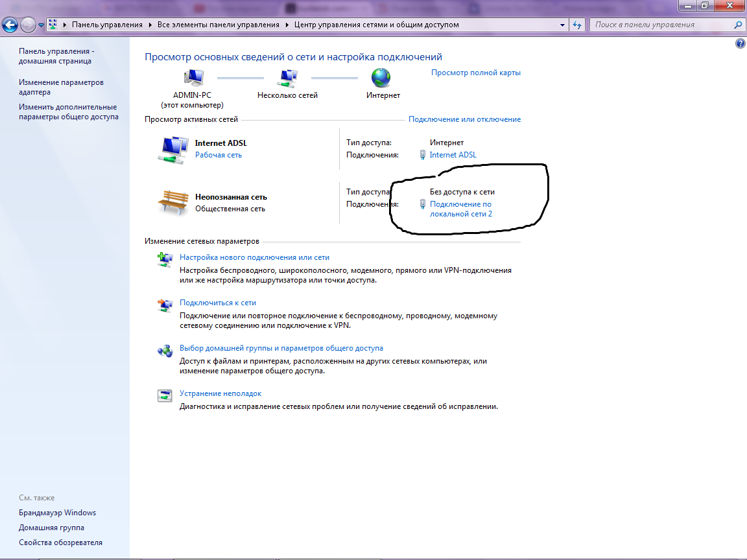Click Настройка нового подключения или сети link
The width and height of the screenshot is (747, 560).
click(254, 257)
